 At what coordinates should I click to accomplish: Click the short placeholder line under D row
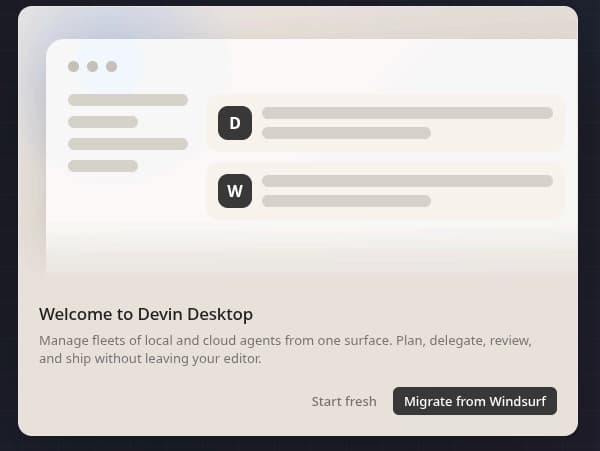coord(346,133)
